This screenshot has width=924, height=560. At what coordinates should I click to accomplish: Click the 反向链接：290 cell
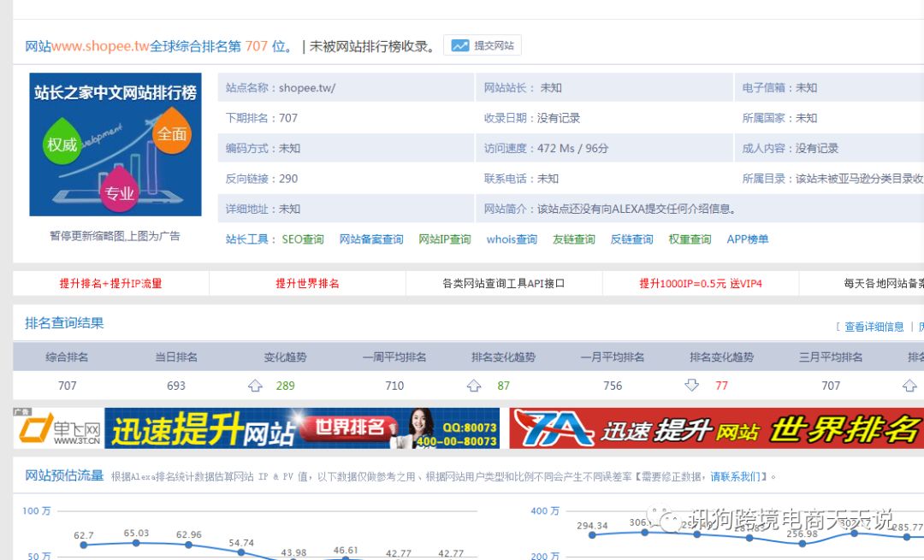click(346, 179)
